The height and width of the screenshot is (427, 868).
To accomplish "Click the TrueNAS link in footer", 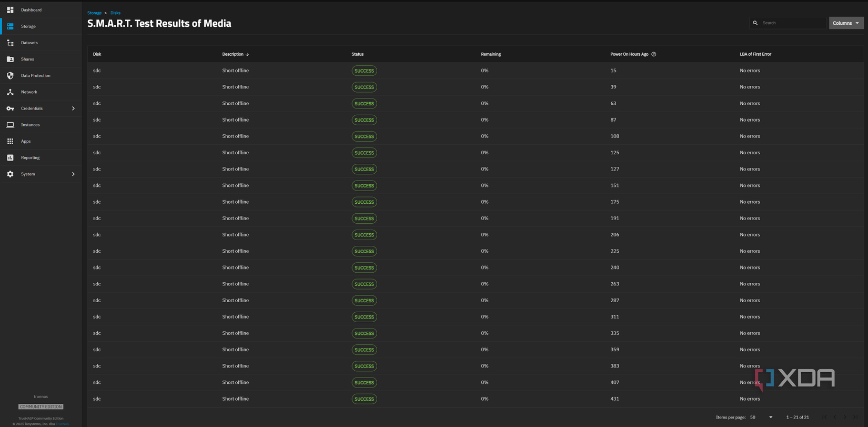I will pos(62,424).
